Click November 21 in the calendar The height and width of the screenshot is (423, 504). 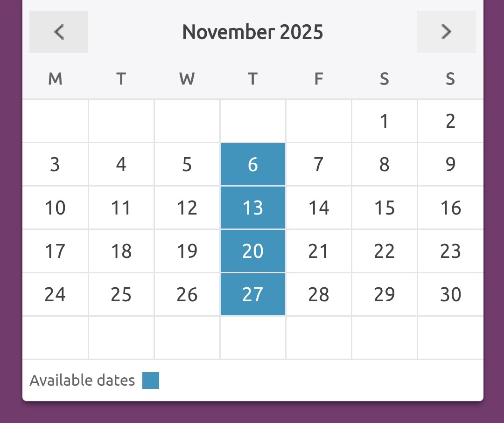coord(318,251)
